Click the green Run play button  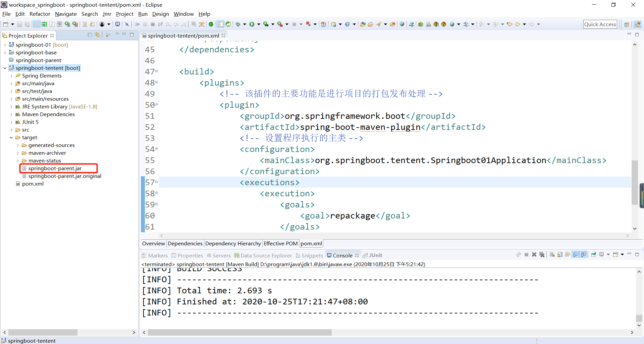252,24
